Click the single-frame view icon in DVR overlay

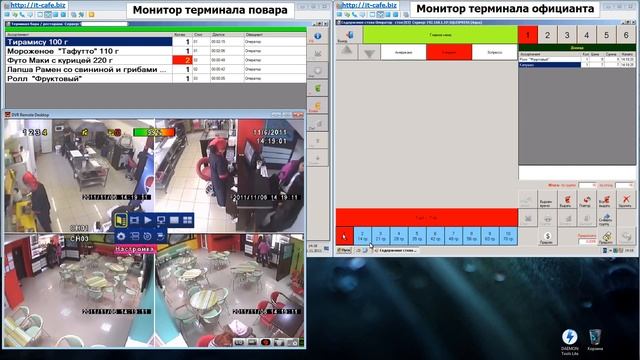point(134,220)
